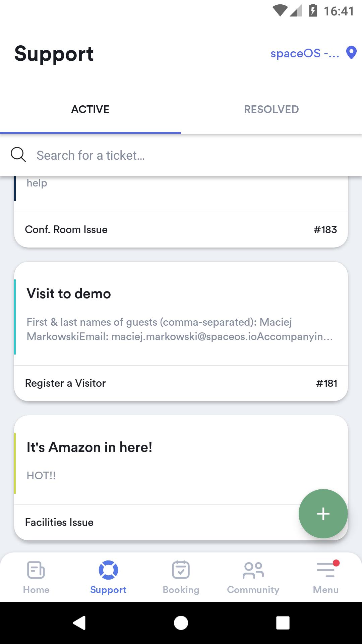Tap the search magnifier icon
Viewport: 362px width, 644px height.
pyautogui.click(x=18, y=155)
